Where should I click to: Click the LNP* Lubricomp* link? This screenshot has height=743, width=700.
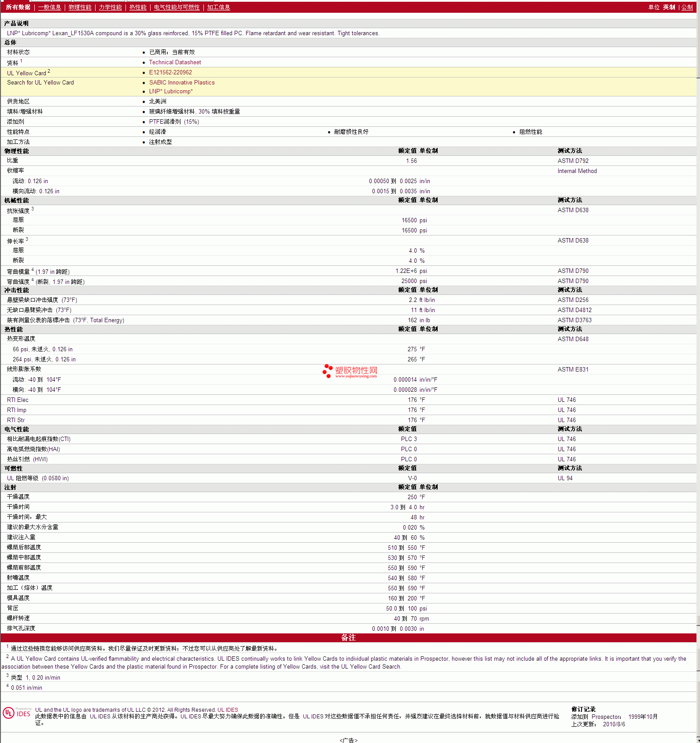click(x=171, y=92)
